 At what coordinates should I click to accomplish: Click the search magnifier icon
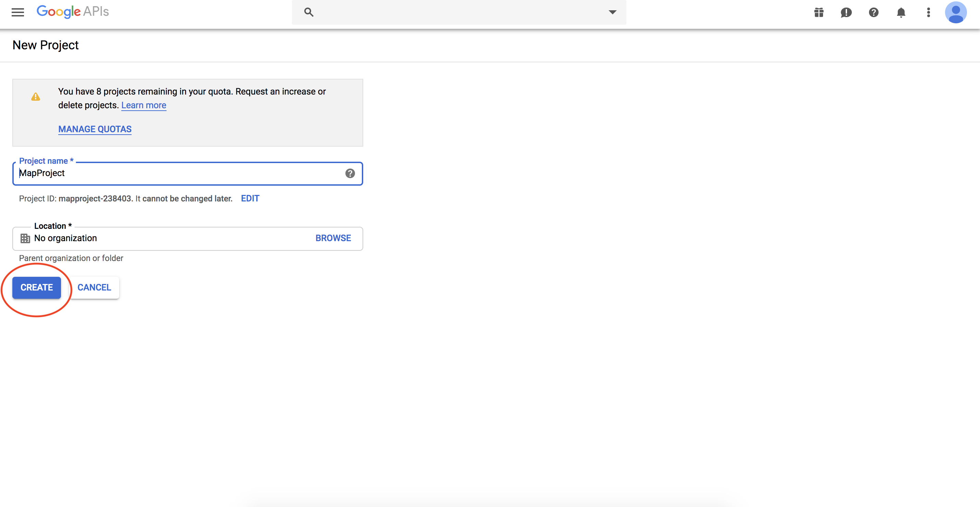pyautogui.click(x=308, y=12)
